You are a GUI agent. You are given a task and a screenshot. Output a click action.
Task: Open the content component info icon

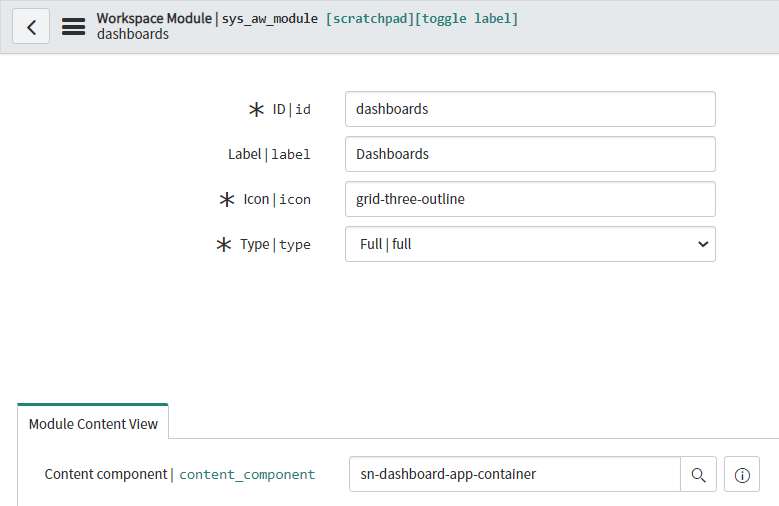click(742, 475)
